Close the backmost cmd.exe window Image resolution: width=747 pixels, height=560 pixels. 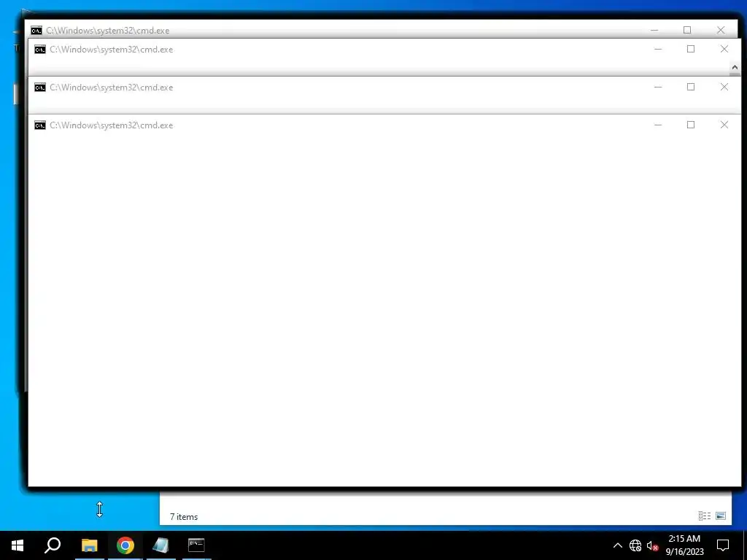point(721,30)
